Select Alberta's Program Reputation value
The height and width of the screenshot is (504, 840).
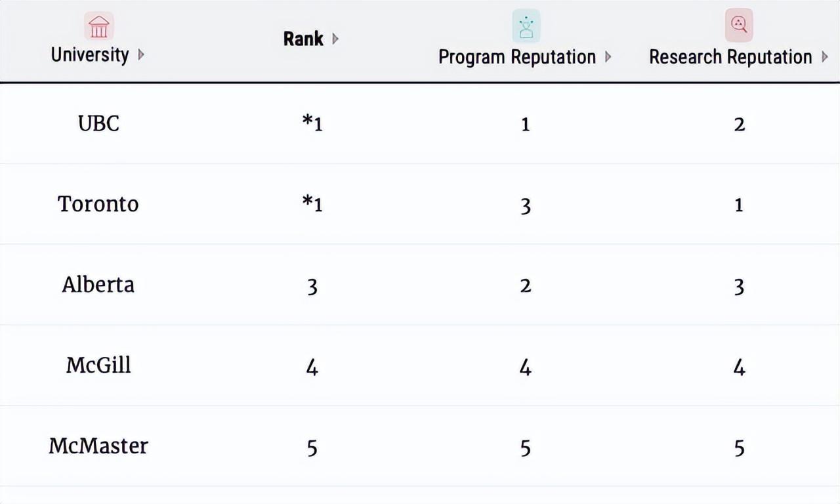526,285
